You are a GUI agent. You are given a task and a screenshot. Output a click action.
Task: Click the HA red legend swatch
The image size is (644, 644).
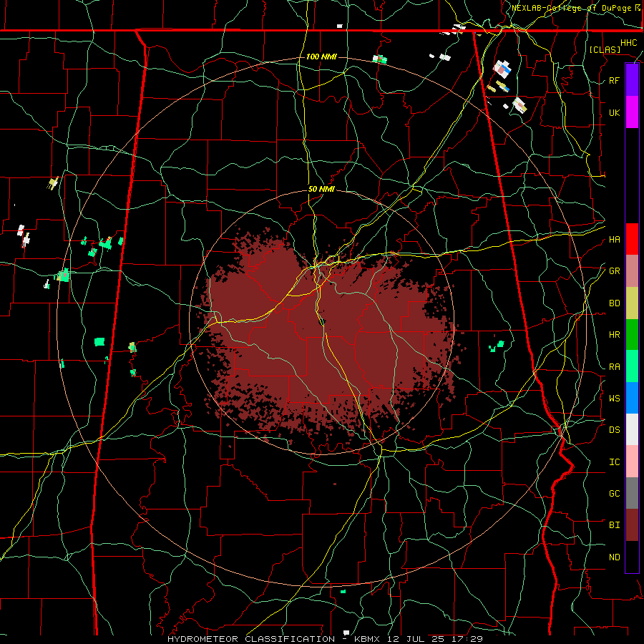[x=632, y=239]
